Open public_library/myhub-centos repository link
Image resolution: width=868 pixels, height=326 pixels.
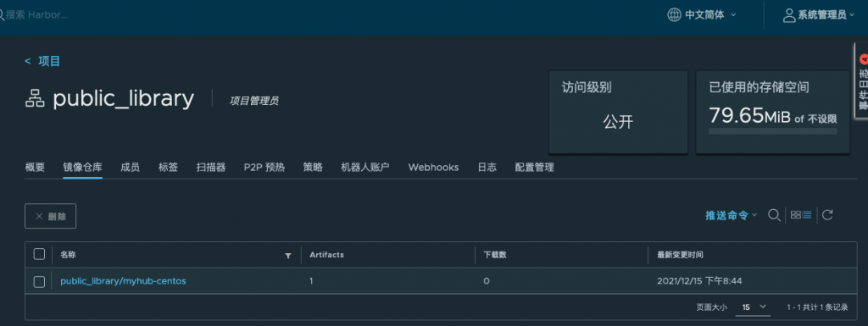click(123, 280)
